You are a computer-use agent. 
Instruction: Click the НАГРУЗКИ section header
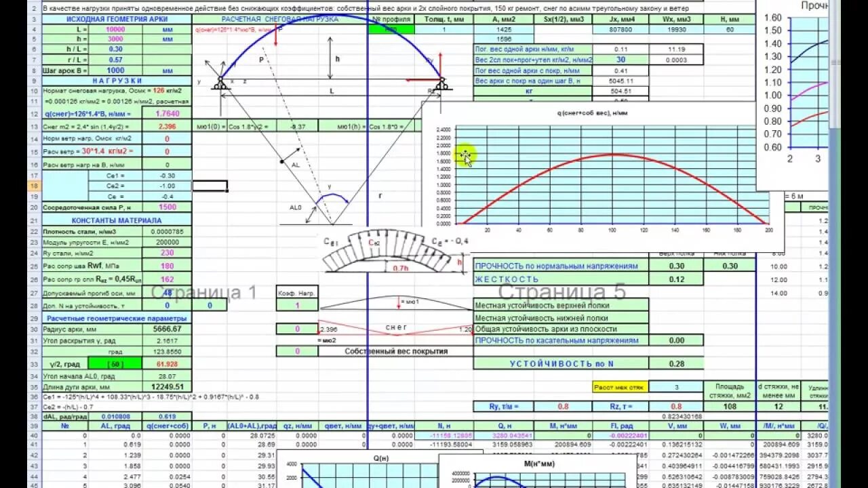117,80
